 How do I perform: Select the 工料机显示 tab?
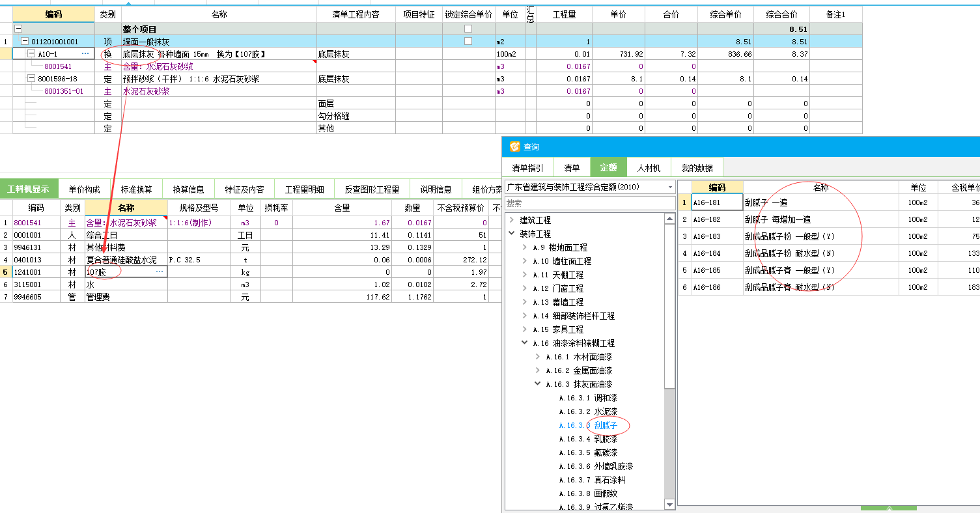coord(29,189)
